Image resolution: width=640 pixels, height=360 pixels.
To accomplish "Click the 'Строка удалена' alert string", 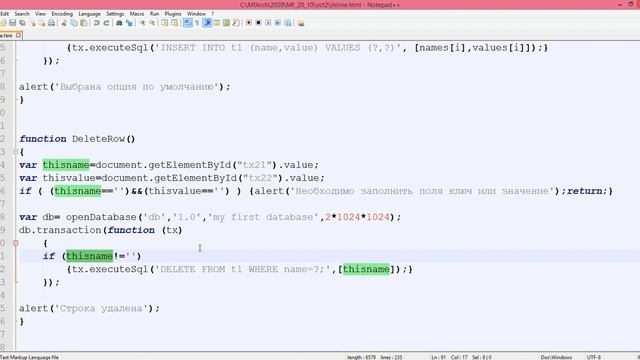I will pyautogui.click(x=101, y=309).
